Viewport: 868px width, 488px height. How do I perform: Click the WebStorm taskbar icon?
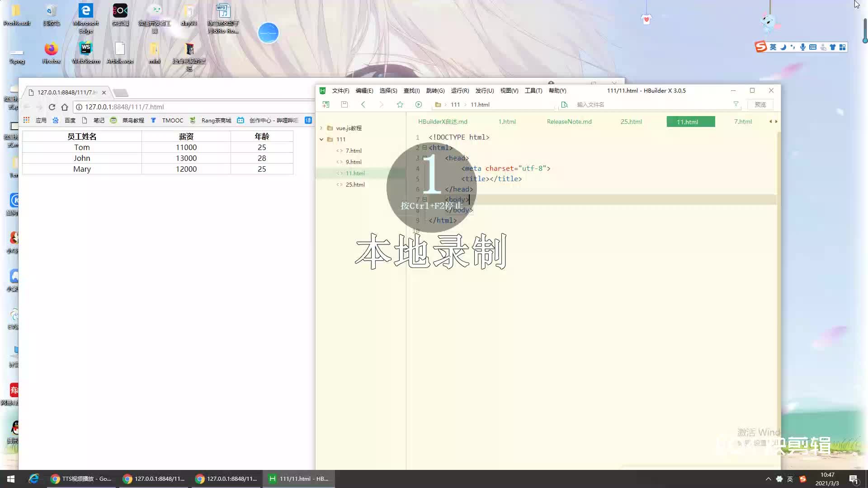click(x=85, y=52)
